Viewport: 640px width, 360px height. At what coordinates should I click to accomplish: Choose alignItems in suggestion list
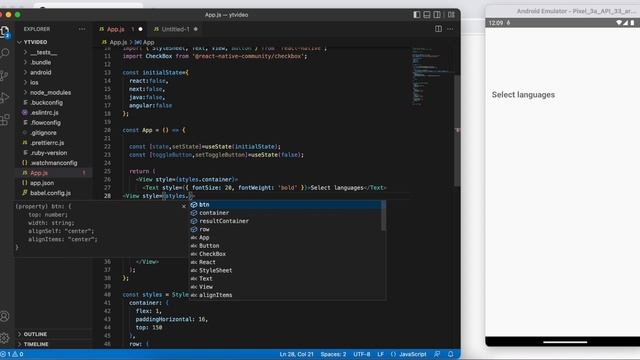click(286, 295)
